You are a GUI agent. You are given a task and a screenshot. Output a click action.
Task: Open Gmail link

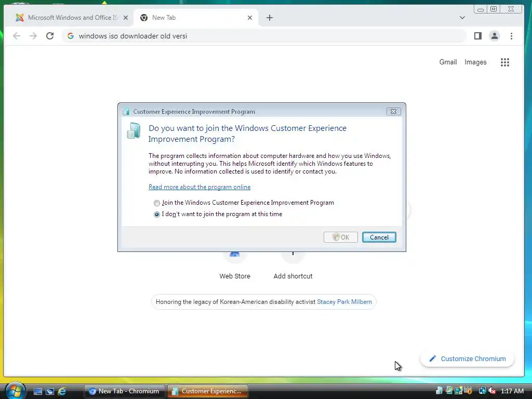click(448, 62)
